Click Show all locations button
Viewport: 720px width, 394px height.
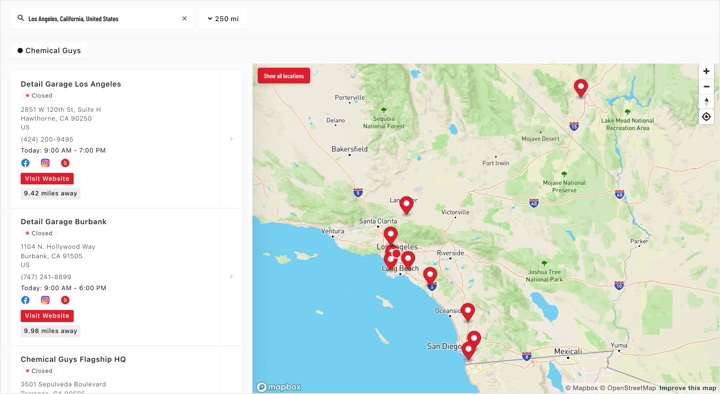click(x=284, y=76)
